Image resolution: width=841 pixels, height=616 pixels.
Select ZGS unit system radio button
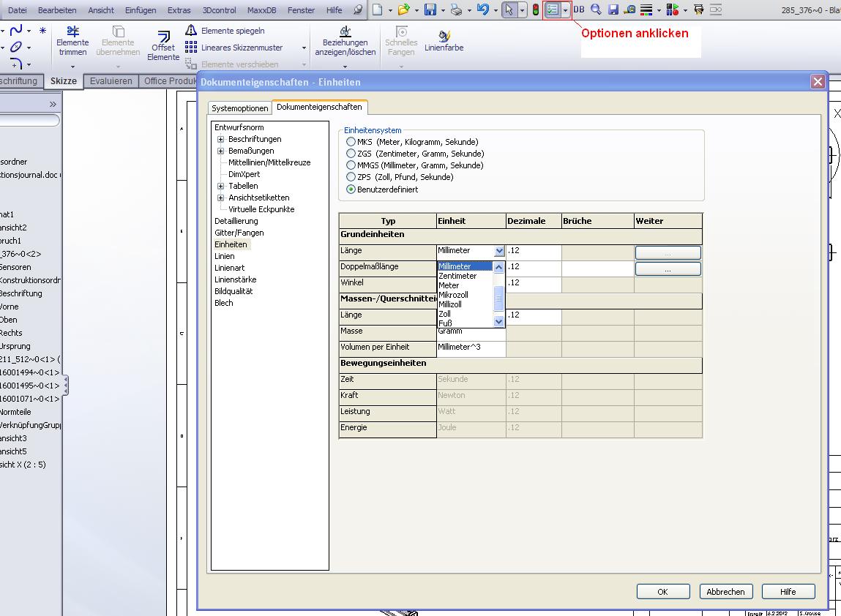pyautogui.click(x=351, y=154)
